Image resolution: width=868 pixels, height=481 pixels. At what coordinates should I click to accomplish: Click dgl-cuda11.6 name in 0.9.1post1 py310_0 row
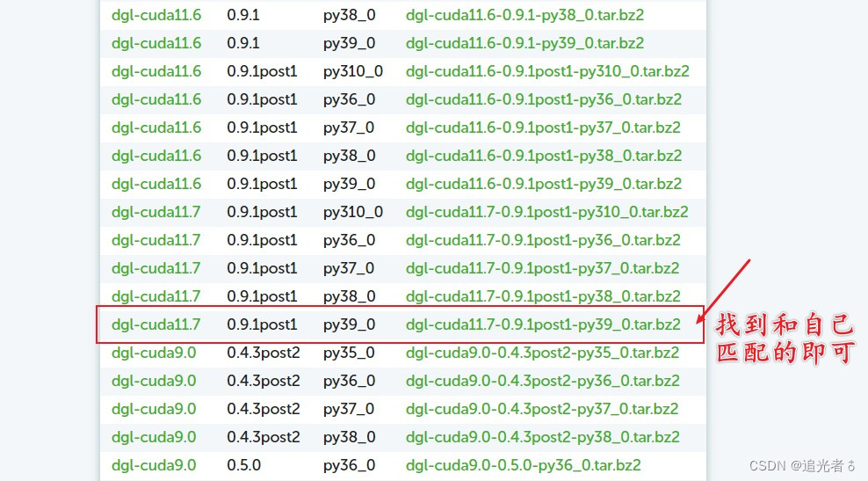[156, 71]
